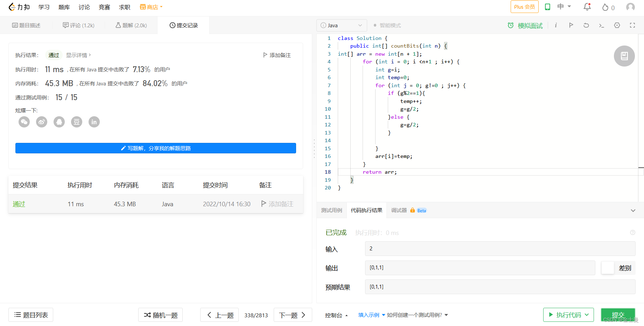The image size is (644, 326).
Task: Expand 显示详情 result details
Action: [78, 55]
